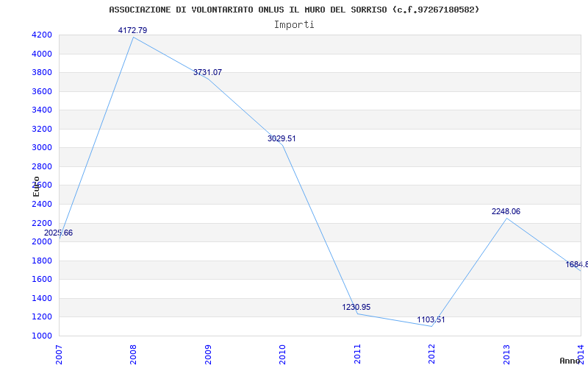
Task: Click the y-axis value 2400
Action: (x=42, y=205)
